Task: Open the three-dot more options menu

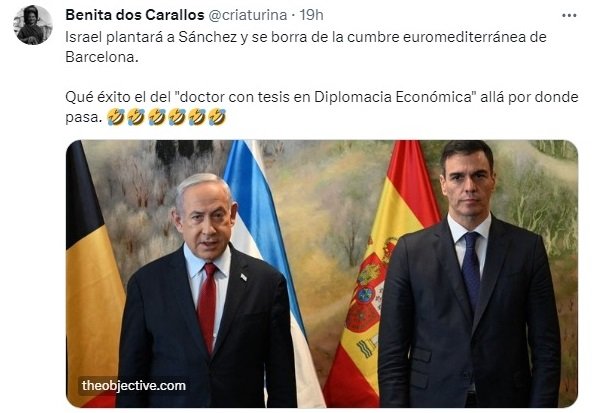Action: (569, 16)
